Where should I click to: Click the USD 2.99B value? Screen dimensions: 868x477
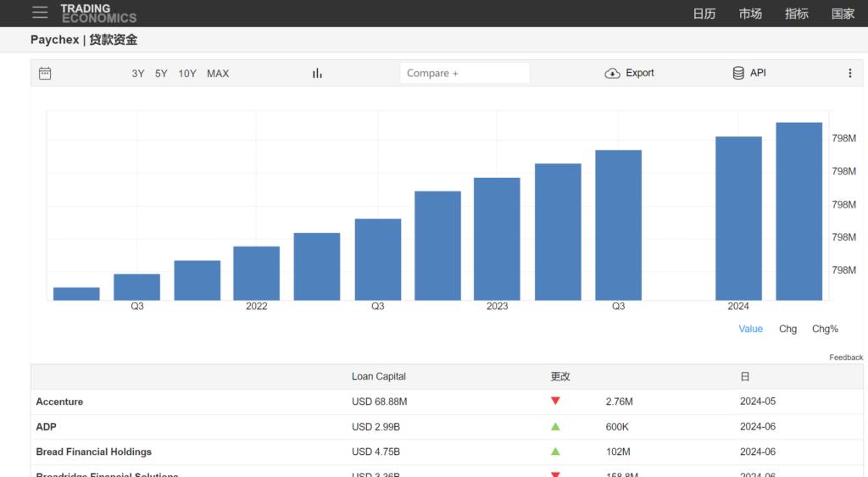pyautogui.click(x=376, y=427)
